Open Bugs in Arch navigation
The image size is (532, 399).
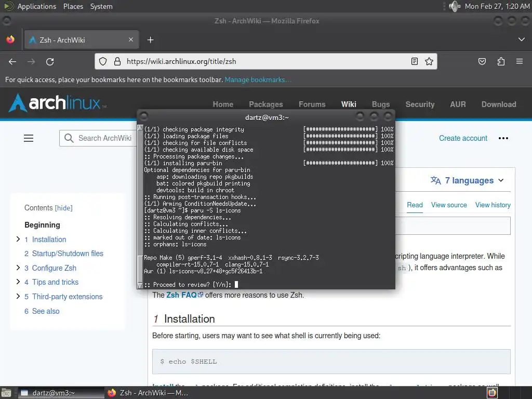coord(381,104)
